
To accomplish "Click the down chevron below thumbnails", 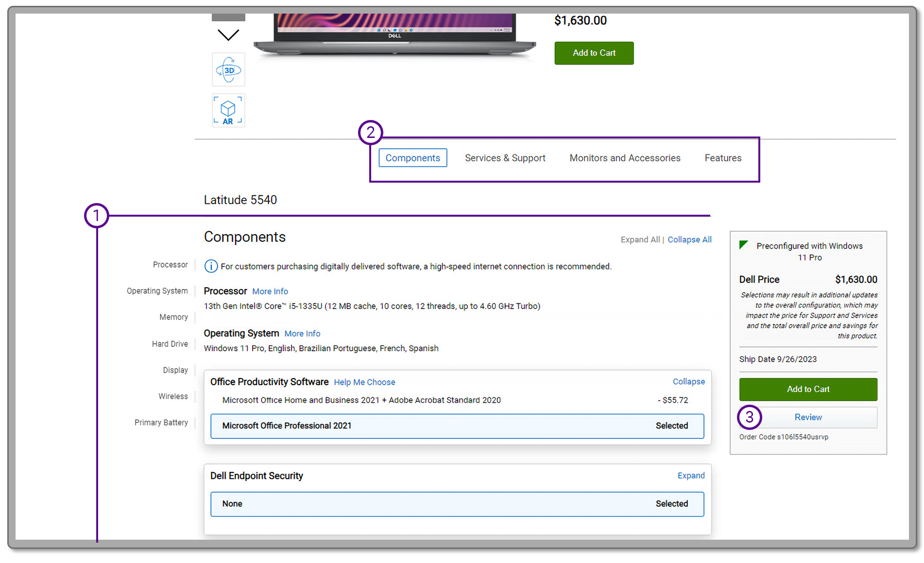I will 228,35.
